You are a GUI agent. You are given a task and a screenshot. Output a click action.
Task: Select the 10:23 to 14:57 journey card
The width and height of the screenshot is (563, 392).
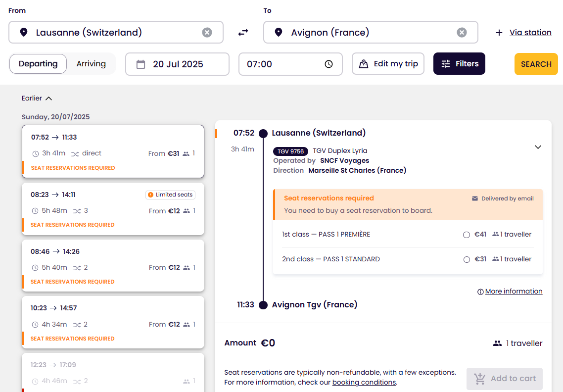click(113, 322)
